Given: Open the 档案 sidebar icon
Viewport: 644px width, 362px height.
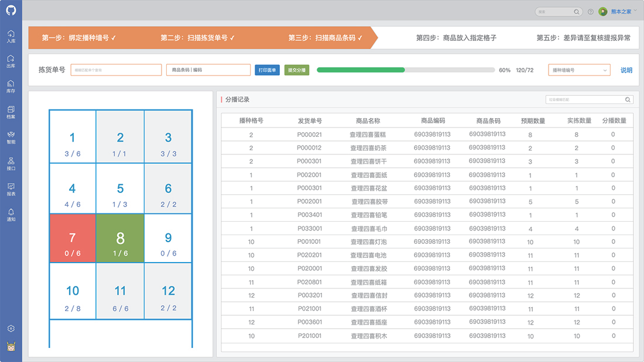Looking at the screenshot, I should pos(11,112).
